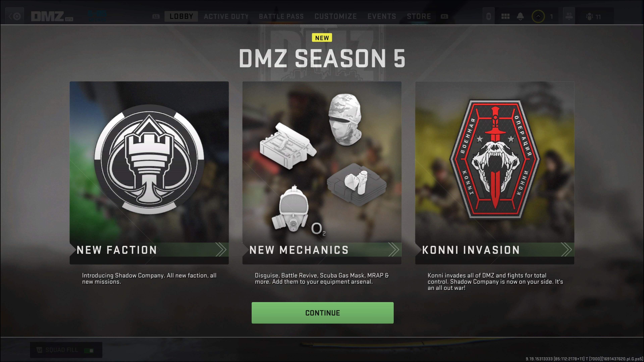The height and width of the screenshot is (362, 644).
Task: Click the back arrow icon beside DMZ logo
Action: [x=14, y=16]
